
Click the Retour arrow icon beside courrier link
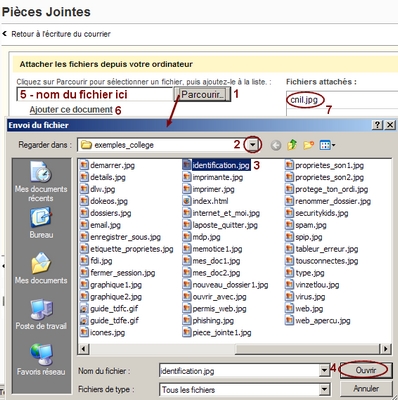pyautogui.click(x=4, y=34)
